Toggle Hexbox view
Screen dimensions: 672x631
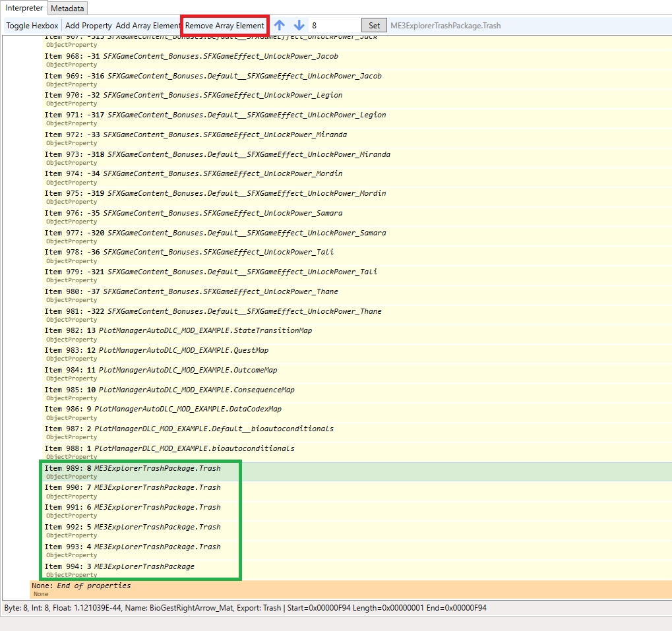click(x=32, y=26)
